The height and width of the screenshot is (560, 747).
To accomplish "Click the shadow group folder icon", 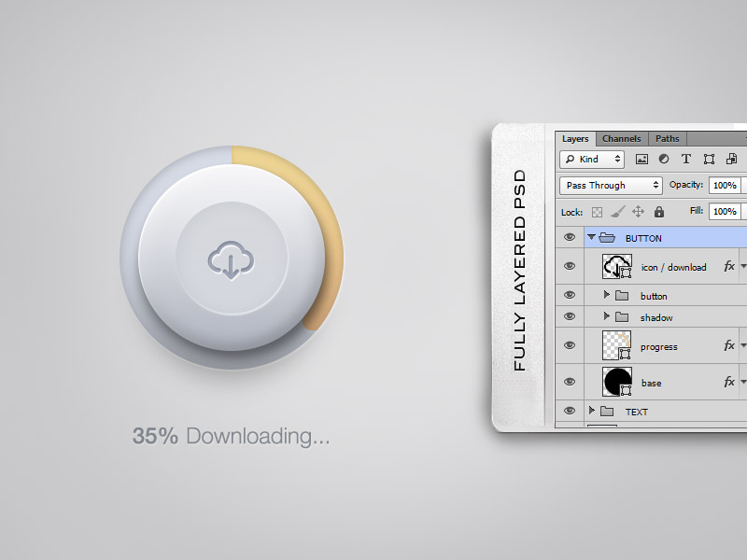I will coord(622,316).
